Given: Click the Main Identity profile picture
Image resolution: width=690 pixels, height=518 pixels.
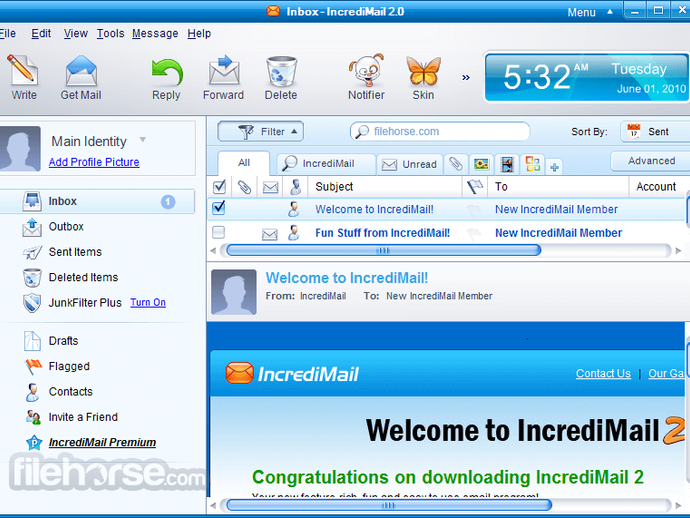Looking at the screenshot, I should pos(20,149).
